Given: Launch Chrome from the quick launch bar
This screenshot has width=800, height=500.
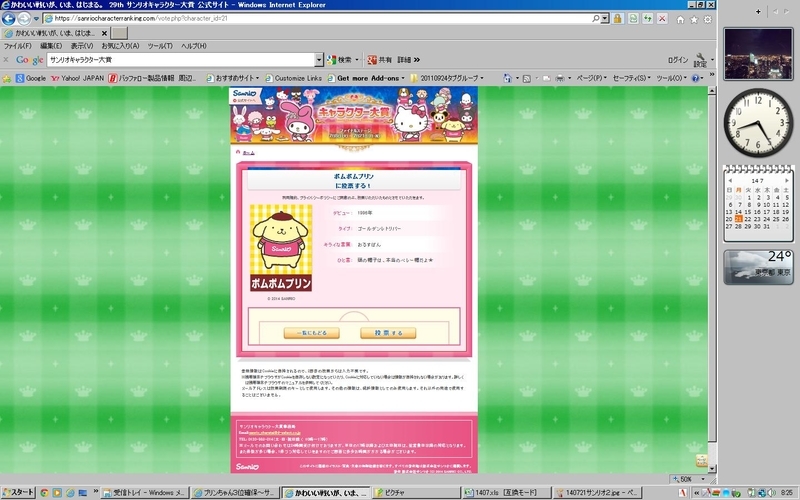Looking at the screenshot, I should [44, 493].
